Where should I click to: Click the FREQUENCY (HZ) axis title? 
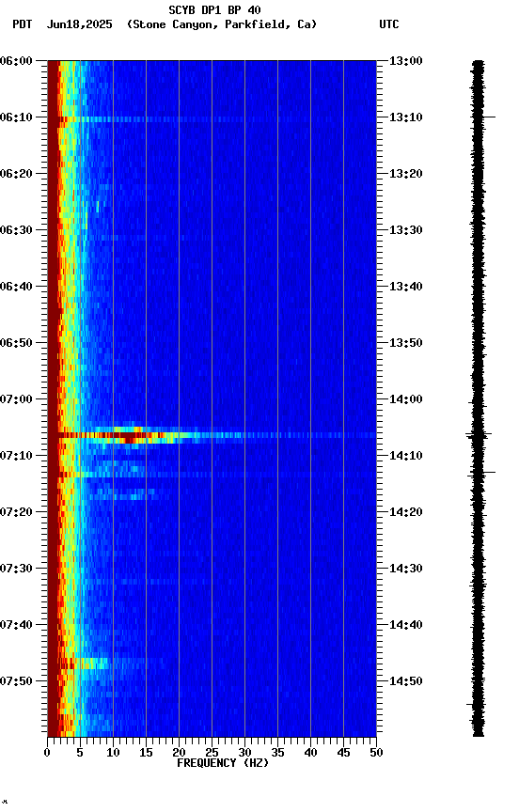223,763
